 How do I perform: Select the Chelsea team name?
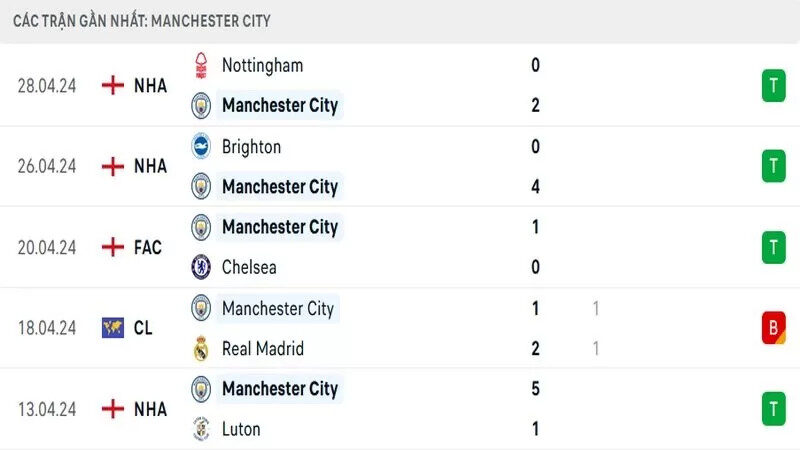[249, 267]
